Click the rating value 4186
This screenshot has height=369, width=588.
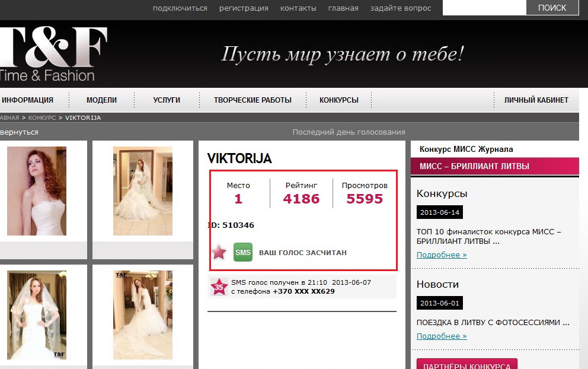coord(301,199)
